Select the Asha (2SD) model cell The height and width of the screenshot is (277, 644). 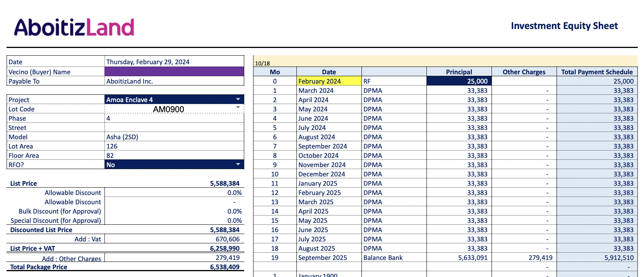click(122, 137)
